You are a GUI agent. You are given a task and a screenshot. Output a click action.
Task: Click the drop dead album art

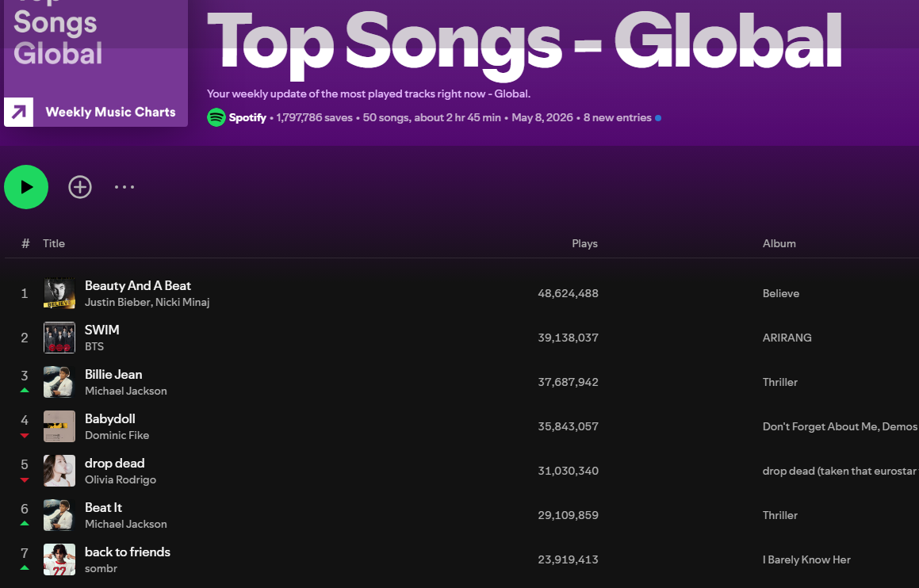(59, 471)
